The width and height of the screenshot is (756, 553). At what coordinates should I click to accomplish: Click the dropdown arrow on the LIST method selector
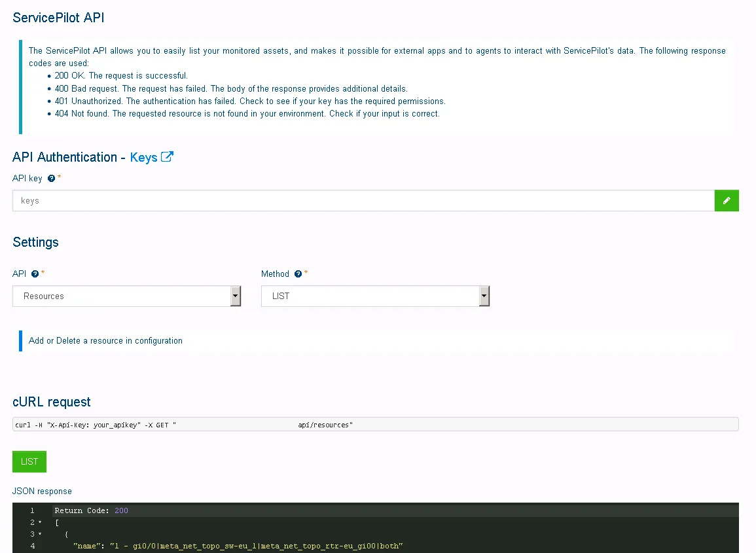tap(484, 296)
